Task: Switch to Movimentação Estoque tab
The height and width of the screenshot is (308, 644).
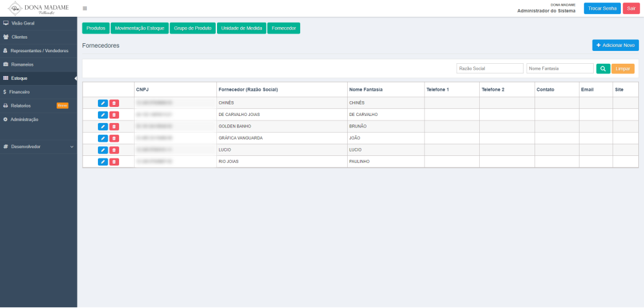Action: click(140, 28)
